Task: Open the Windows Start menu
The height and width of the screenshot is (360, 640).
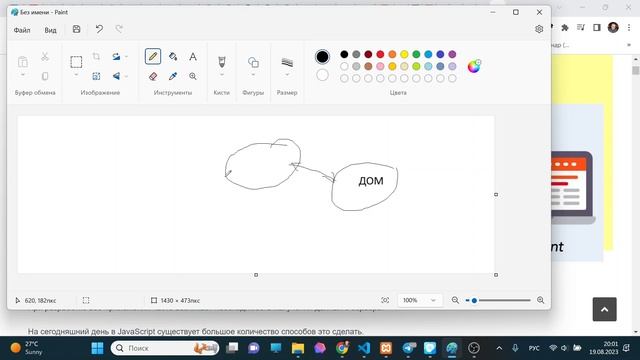Action: click(97, 348)
